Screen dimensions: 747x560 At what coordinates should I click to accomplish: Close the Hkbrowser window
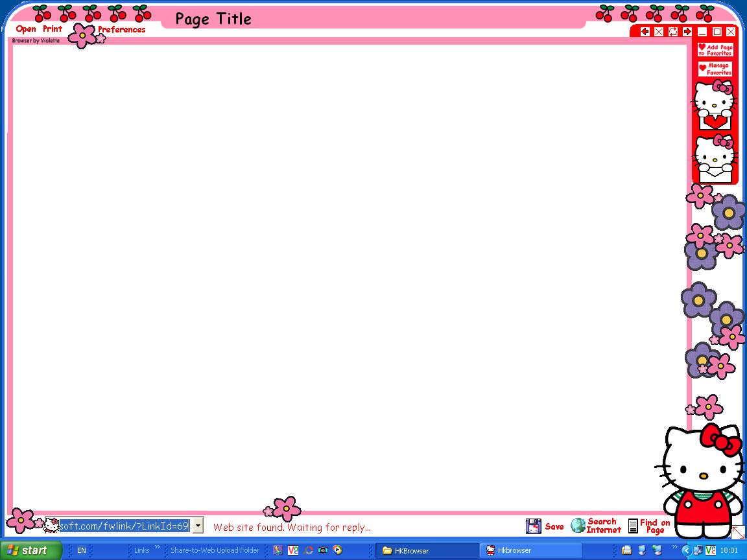[731, 32]
